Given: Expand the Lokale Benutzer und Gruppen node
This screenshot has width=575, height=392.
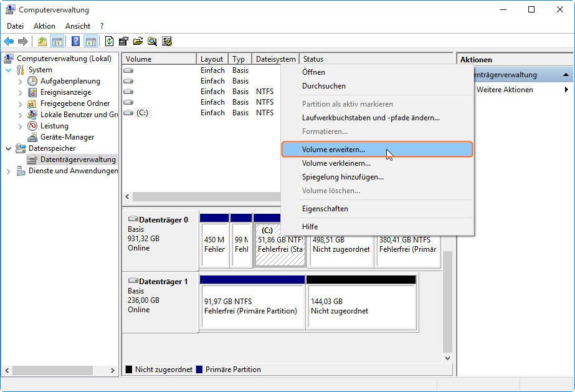Looking at the screenshot, I should 20,115.
